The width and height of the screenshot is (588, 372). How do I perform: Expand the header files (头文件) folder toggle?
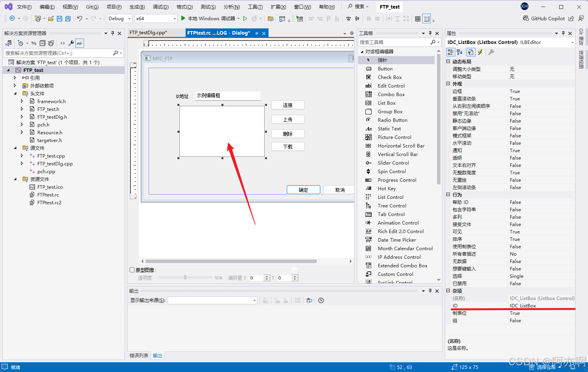tap(15, 93)
